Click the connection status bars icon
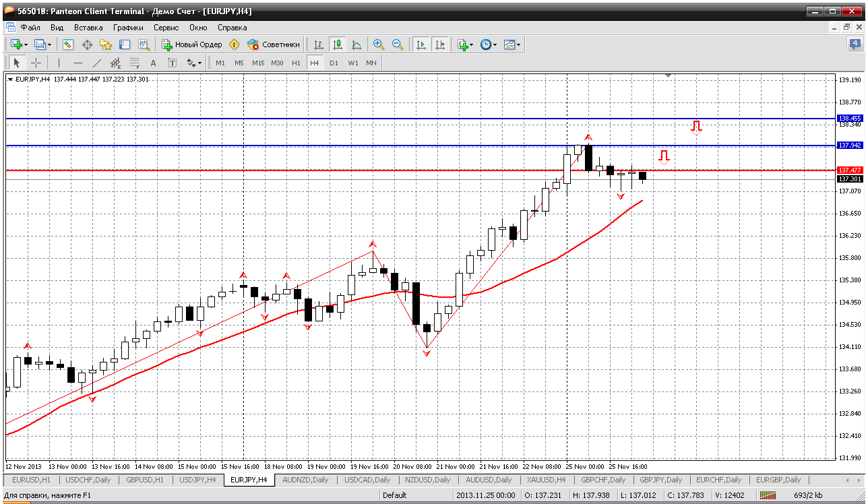Image resolution: width=868 pixels, height=504 pixels. (768, 495)
